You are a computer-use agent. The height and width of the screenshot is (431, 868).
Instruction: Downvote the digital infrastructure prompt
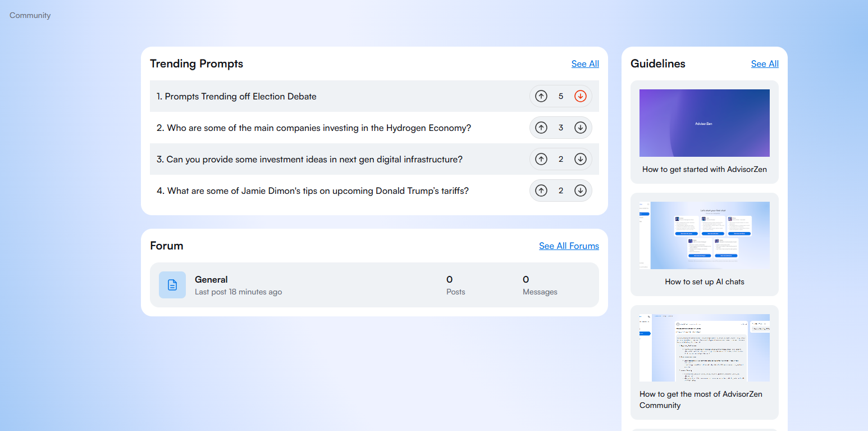click(x=581, y=159)
